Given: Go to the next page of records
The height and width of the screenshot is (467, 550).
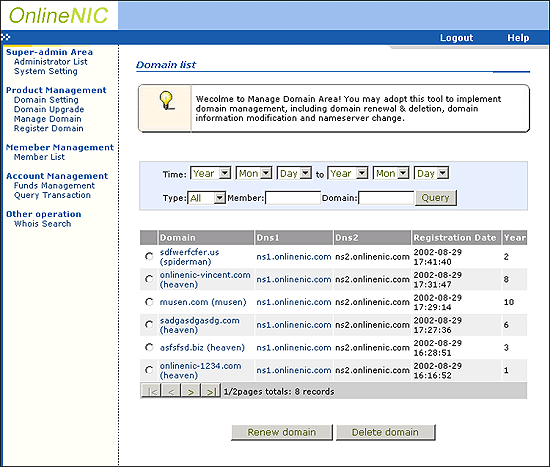Looking at the screenshot, I should pos(191,391).
